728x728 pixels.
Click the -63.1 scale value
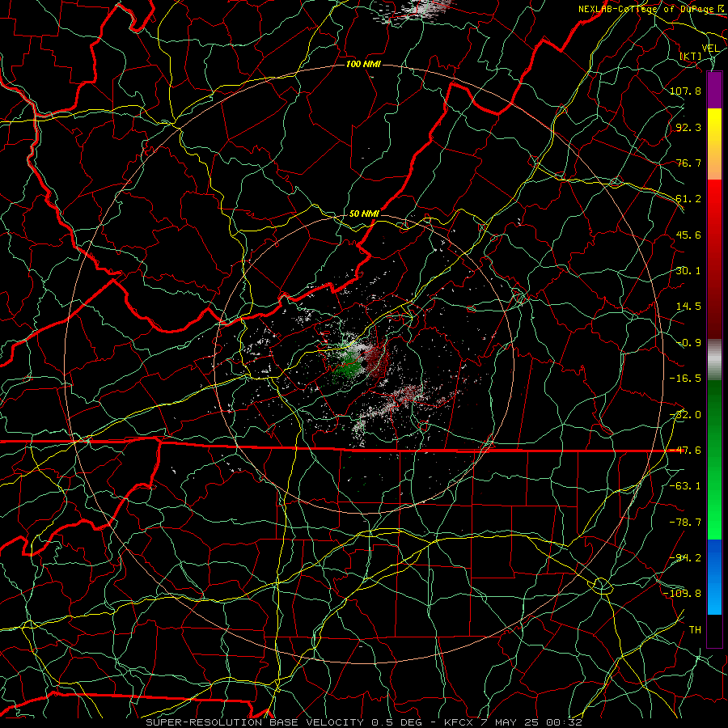click(685, 486)
